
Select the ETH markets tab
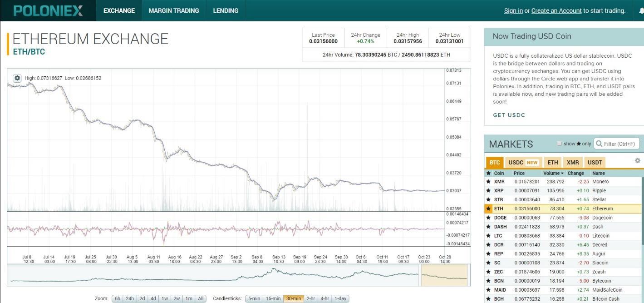[552, 162]
